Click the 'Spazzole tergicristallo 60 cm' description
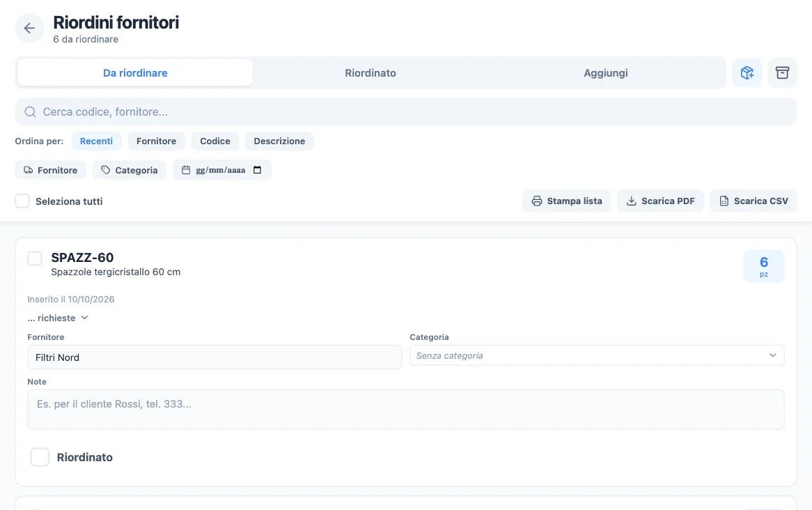This screenshot has width=812, height=510. tap(116, 272)
